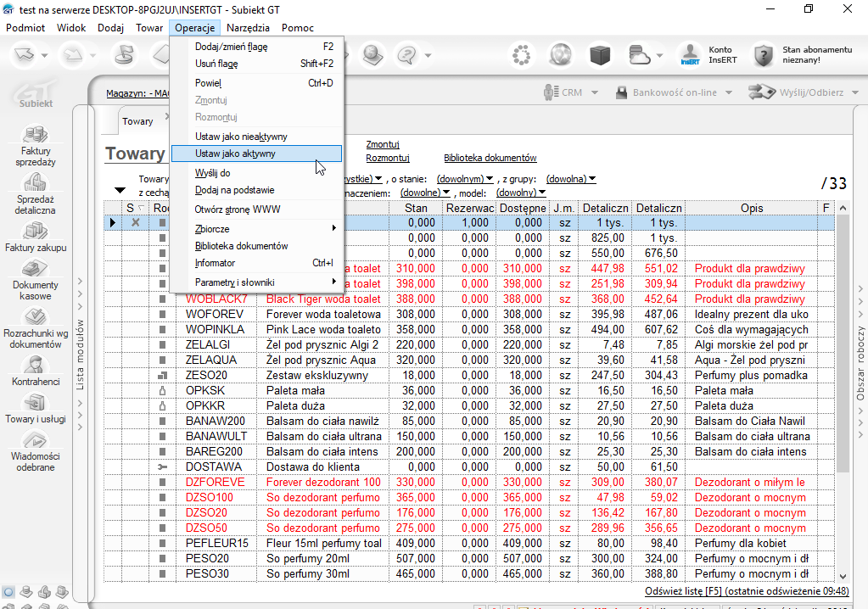Open Faktury sprzedaży module icon
Screen dimensions: 868x609
[36, 134]
